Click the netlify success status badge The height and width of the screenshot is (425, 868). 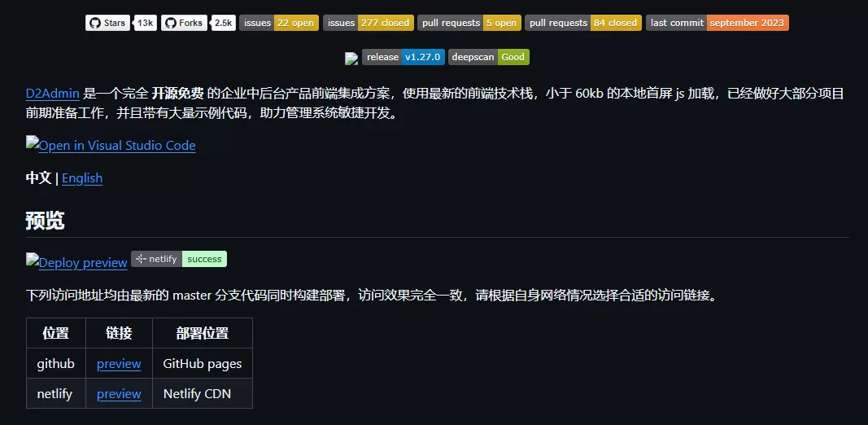(x=179, y=259)
